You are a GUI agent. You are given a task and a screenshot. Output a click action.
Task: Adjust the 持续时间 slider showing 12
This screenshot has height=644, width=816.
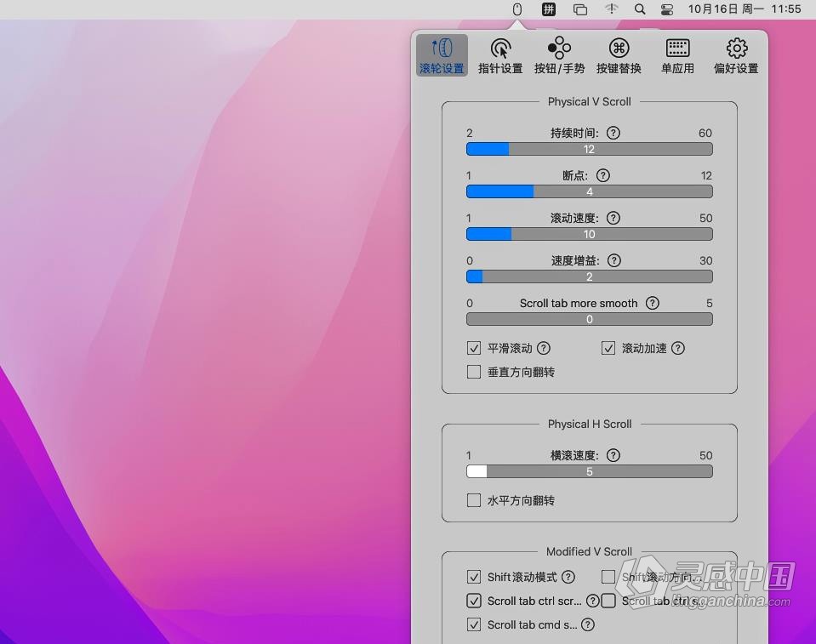pos(590,149)
